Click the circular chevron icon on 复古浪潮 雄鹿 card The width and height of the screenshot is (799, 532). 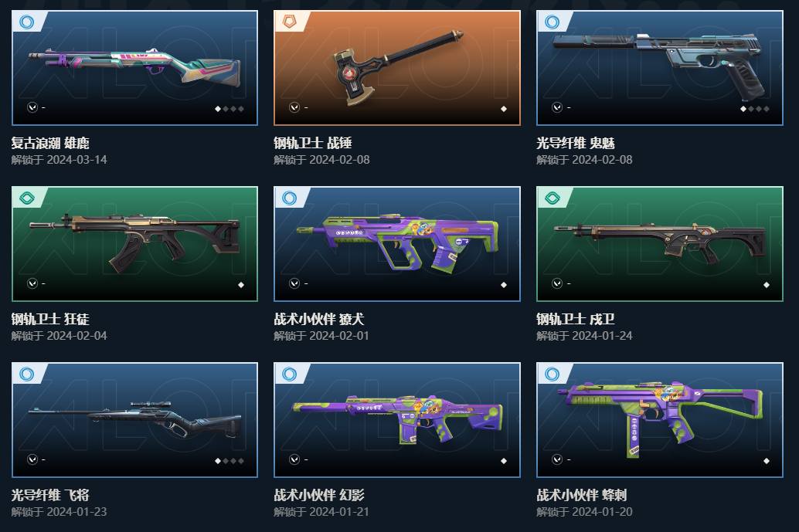(x=32, y=107)
